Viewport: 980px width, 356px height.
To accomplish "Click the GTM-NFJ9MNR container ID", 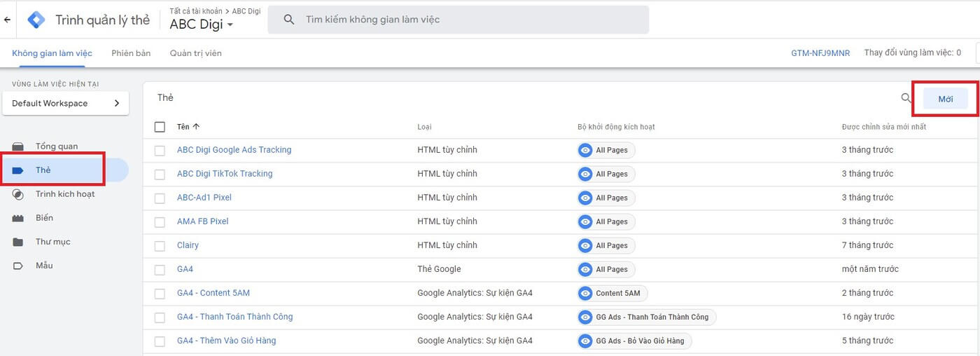I will point(820,53).
